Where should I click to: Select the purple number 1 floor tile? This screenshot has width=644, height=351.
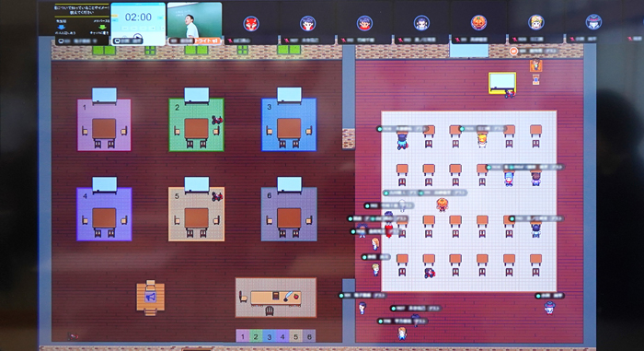pos(242,336)
